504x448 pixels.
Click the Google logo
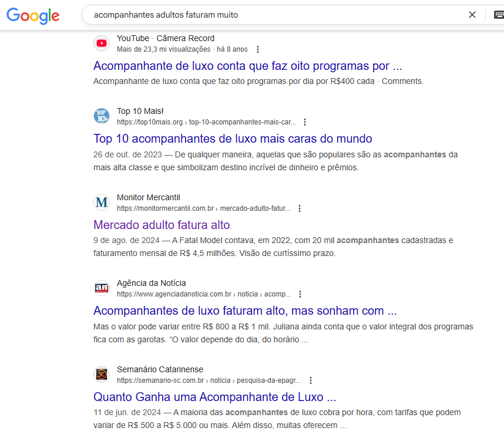pyautogui.click(x=33, y=15)
